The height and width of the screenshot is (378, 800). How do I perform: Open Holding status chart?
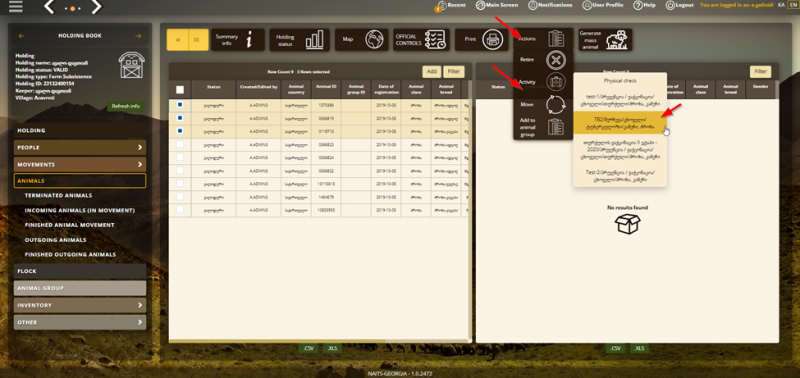(299, 40)
